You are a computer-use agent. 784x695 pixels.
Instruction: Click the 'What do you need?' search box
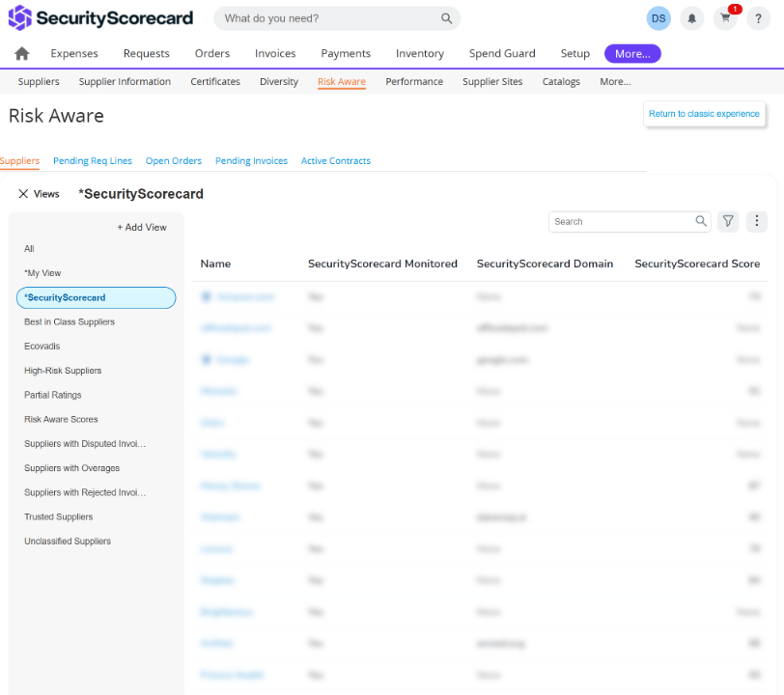point(337,18)
